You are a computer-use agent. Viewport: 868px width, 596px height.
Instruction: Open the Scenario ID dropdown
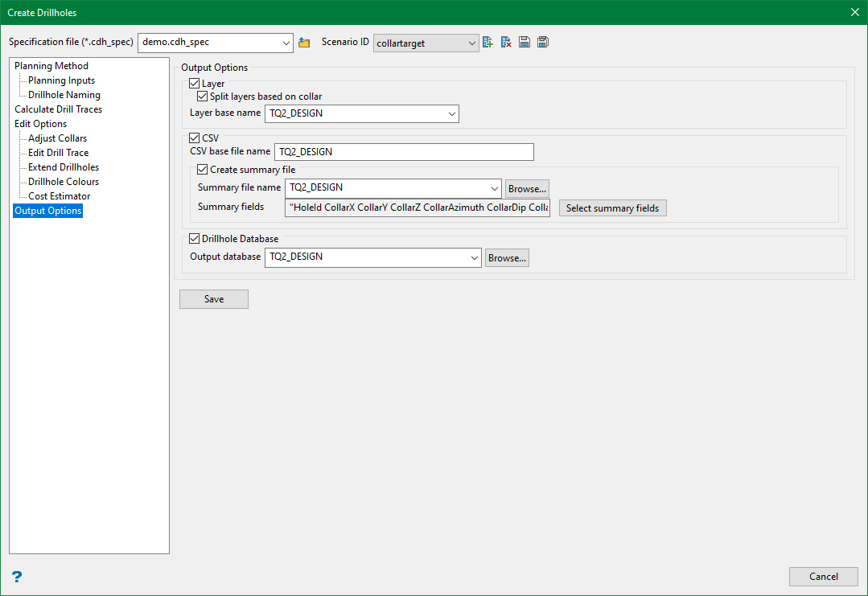click(x=471, y=43)
